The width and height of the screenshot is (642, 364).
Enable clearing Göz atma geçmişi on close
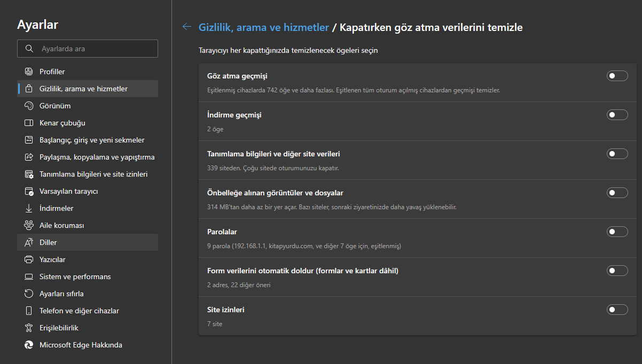(x=617, y=76)
